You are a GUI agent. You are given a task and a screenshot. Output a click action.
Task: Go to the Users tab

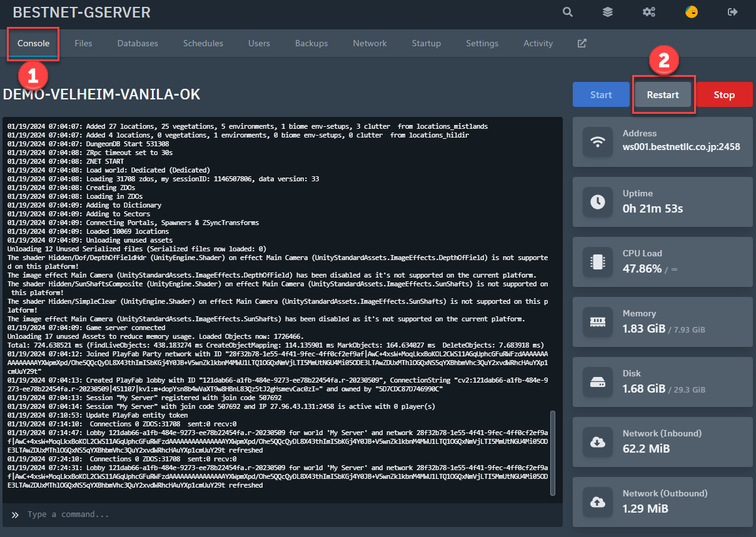tap(259, 43)
